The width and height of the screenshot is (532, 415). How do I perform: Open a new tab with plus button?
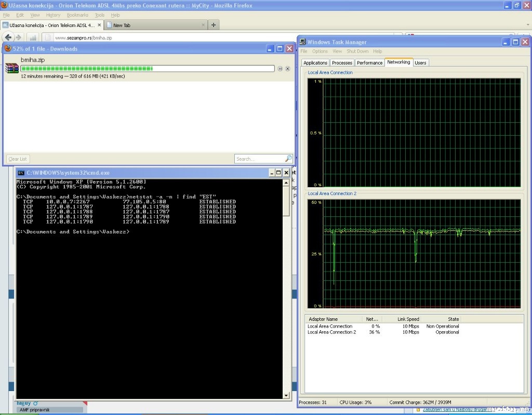coord(213,25)
